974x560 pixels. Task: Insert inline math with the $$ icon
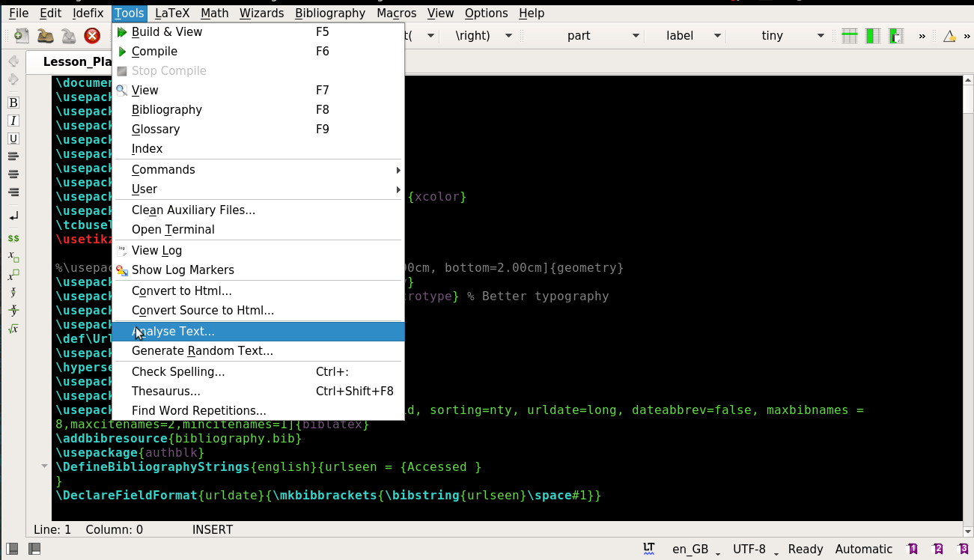pyautogui.click(x=13, y=238)
